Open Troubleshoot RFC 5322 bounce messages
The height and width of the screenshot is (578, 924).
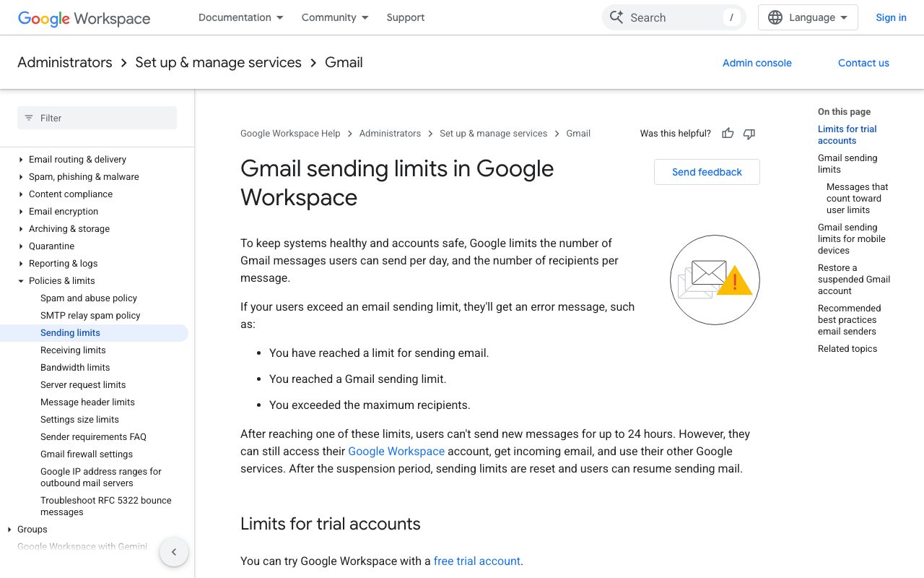106,506
